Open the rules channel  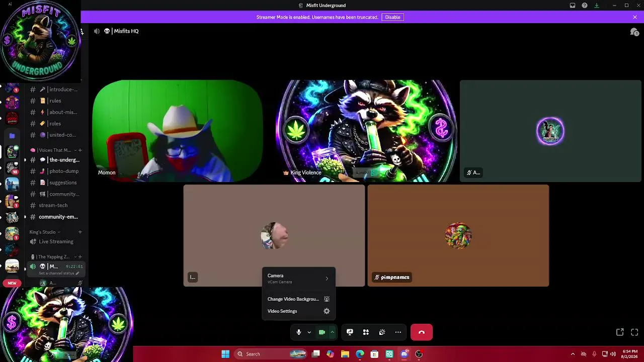click(x=55, y=101)
